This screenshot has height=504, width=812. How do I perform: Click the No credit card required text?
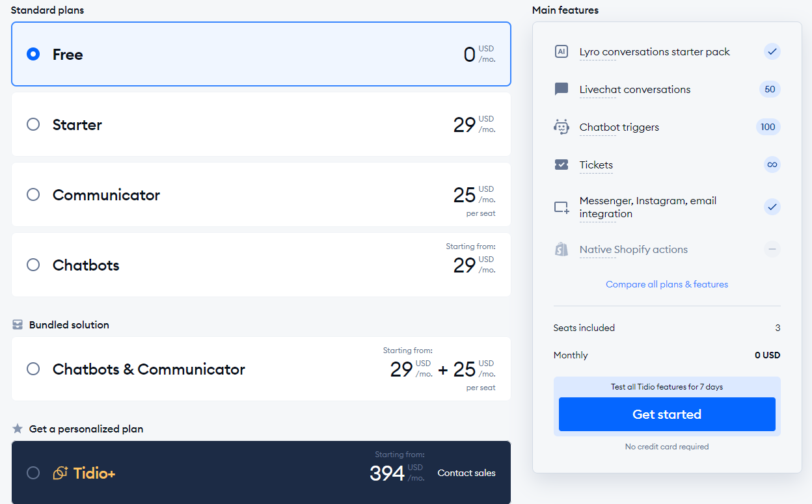point(667,447)
